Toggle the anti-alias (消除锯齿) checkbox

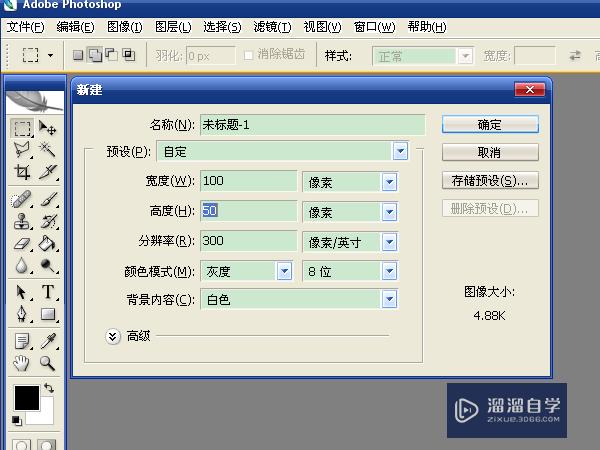248,55
